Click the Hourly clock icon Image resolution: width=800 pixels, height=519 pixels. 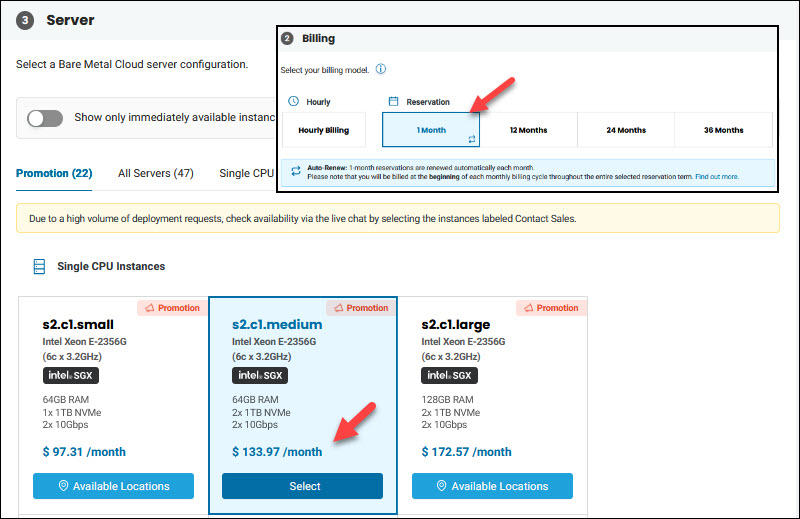293,101
